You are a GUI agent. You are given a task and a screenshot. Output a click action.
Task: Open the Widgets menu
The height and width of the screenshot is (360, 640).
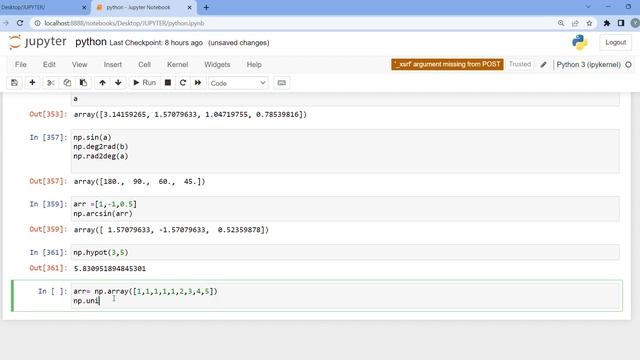[217, 64]
